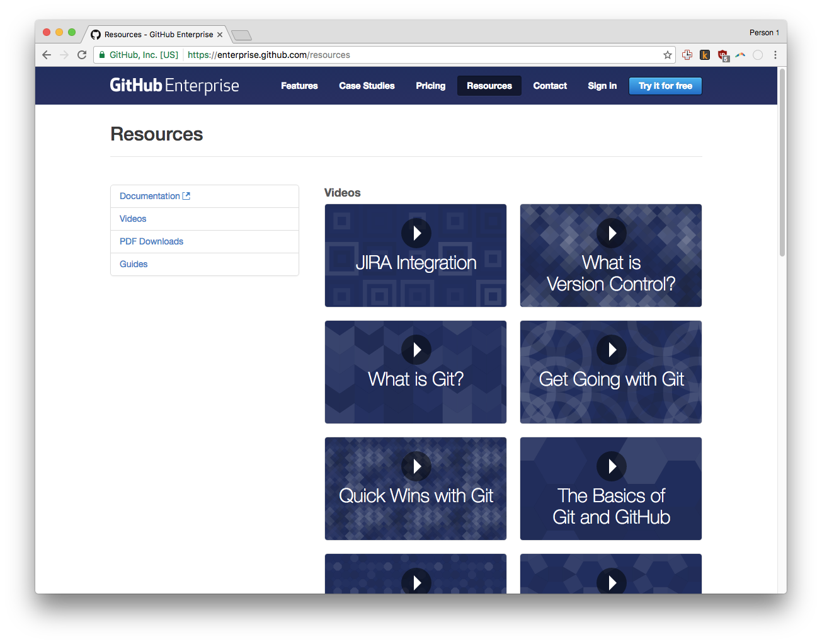
Task: Click the GitHub Enterprise logo
Action: pos(174,86)
